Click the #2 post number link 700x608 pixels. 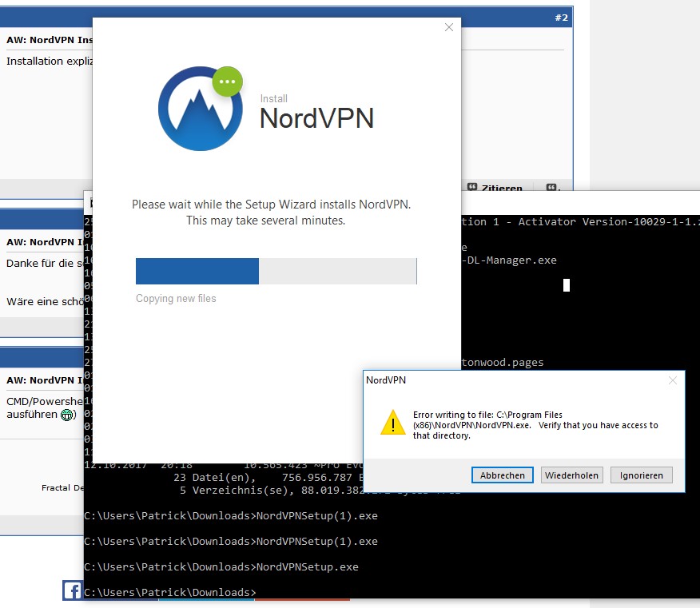[x=561, y=18]
